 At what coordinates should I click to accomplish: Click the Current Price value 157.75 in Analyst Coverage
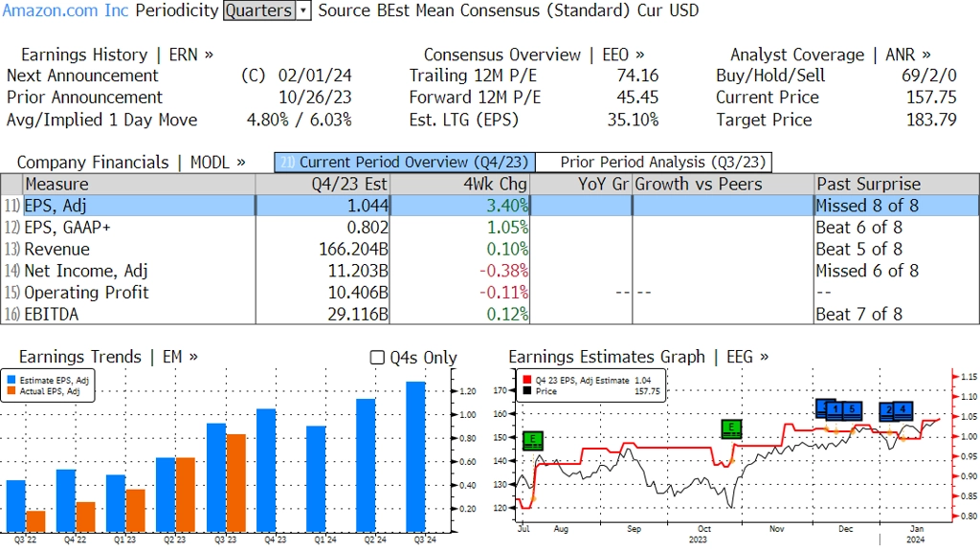pos(931,98)
